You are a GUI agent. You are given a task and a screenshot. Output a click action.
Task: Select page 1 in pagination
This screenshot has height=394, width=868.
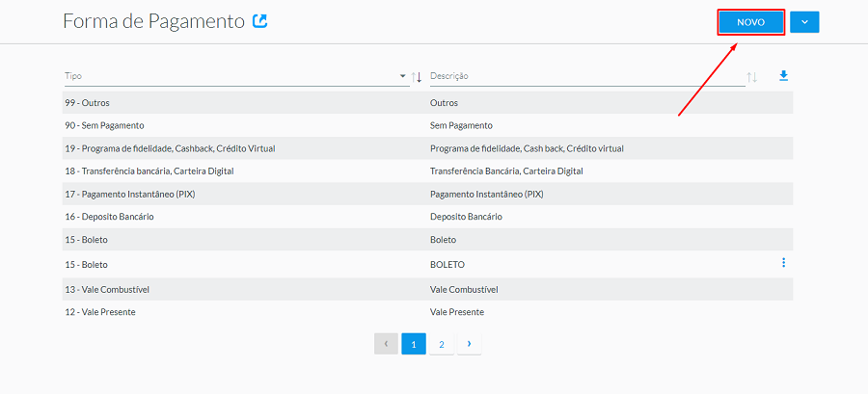coord(414,344)
